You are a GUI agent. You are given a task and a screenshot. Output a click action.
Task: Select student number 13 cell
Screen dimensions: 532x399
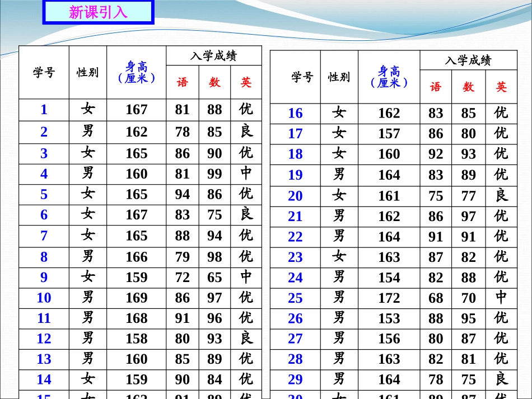(44, 359)
